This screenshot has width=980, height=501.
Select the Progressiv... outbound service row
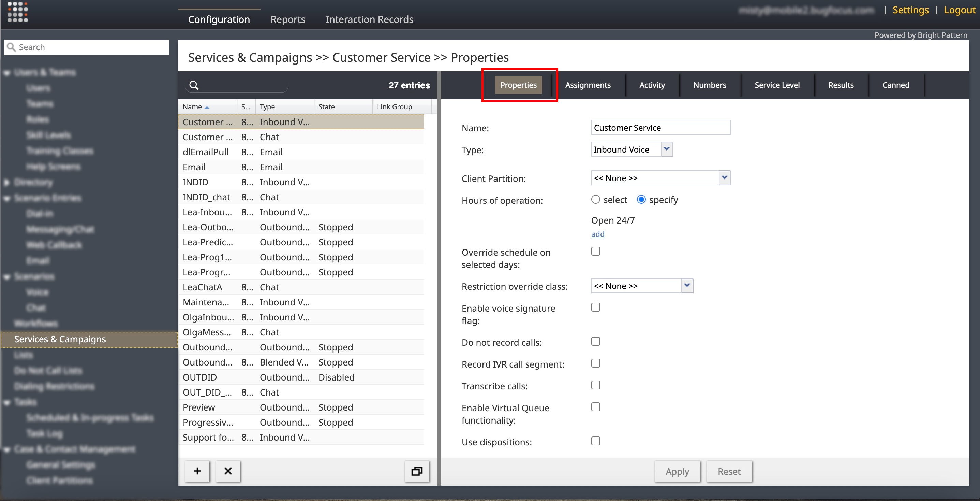tap(301, 422)
